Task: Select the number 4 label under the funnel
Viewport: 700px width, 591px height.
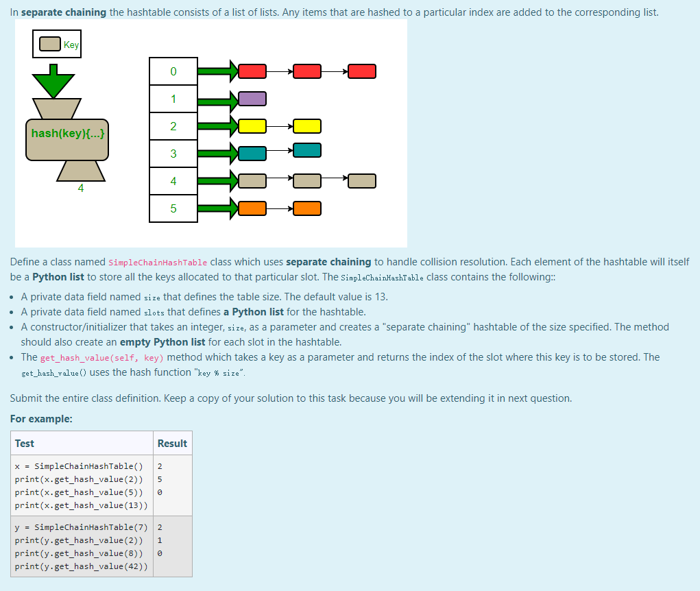Action: (x=81, y=186)
